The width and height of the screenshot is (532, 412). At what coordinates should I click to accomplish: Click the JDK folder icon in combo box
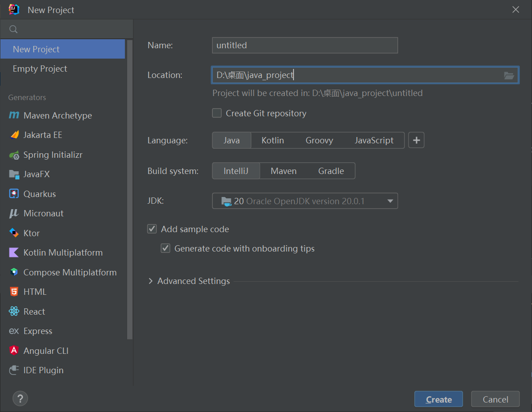pos(226,201)
